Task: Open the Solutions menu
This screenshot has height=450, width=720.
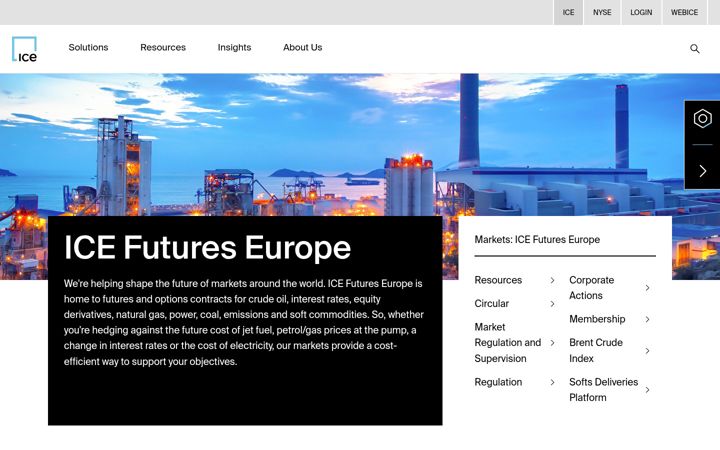Action: [x=88, y=47]
